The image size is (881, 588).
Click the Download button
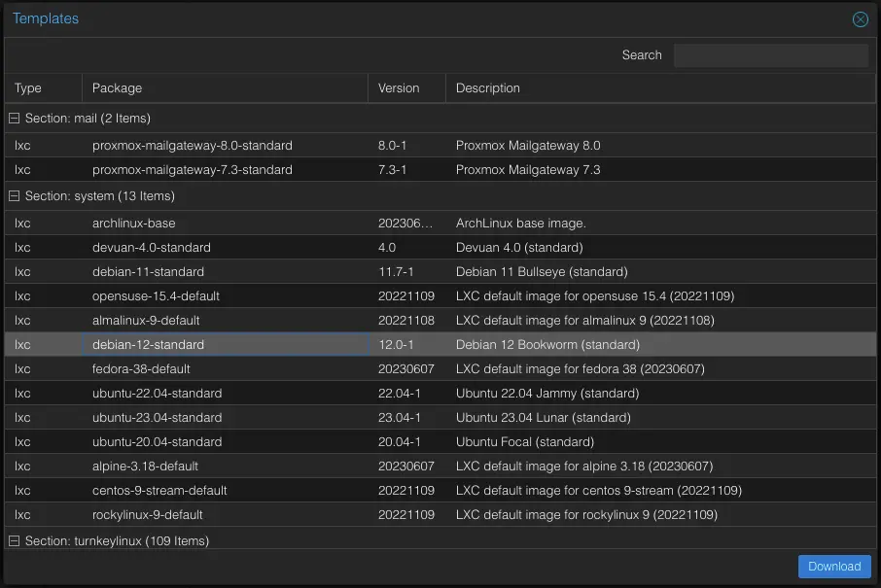[x=833, y=566]
